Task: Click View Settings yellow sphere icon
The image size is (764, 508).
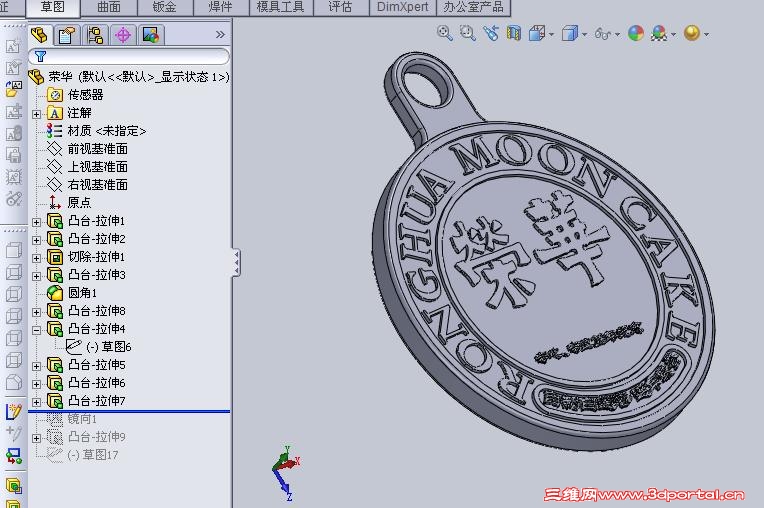Action: coord(692,33)
